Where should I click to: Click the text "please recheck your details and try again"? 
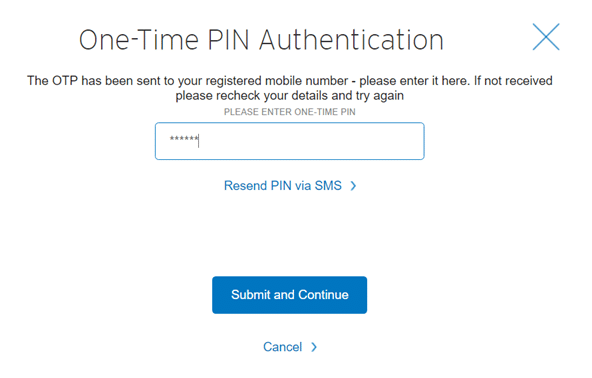click(290, 96)
